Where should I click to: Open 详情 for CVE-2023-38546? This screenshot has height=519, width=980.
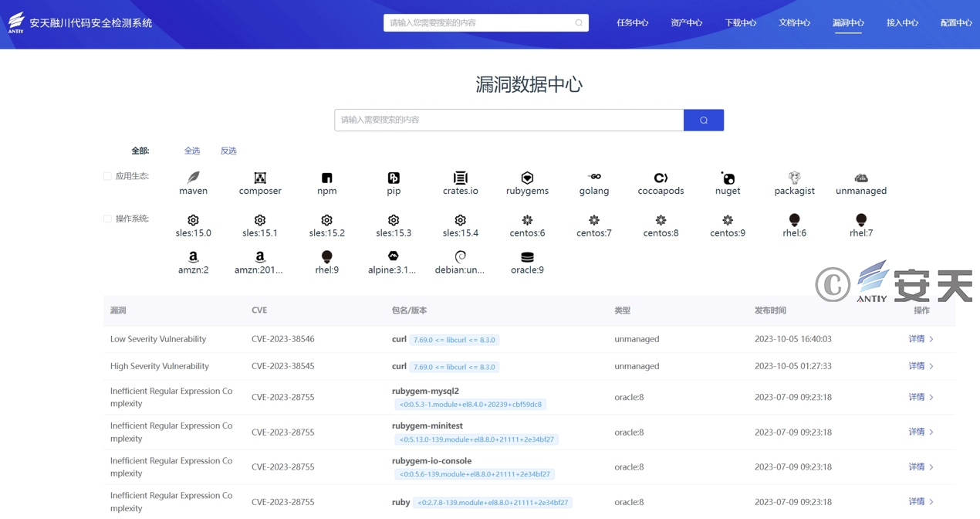(921, 339)
